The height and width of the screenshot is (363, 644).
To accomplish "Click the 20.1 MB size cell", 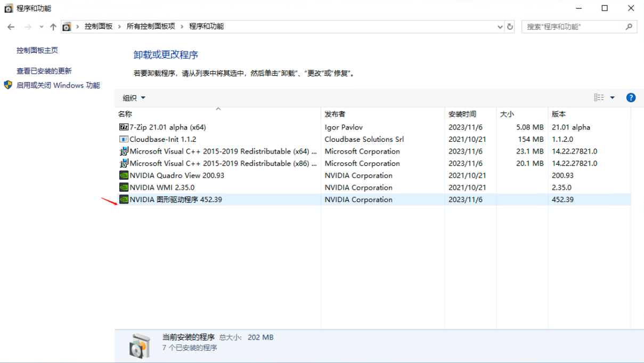I will [530, 164].
